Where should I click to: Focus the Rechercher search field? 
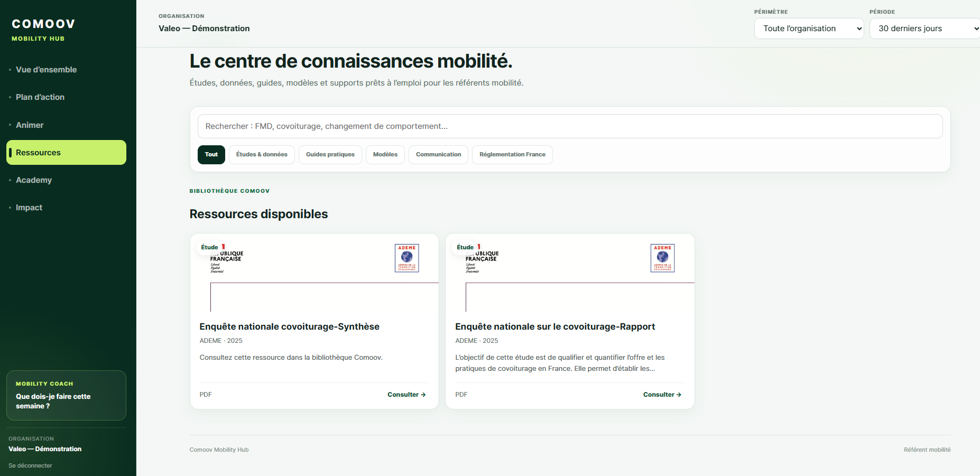pos(570,126)
